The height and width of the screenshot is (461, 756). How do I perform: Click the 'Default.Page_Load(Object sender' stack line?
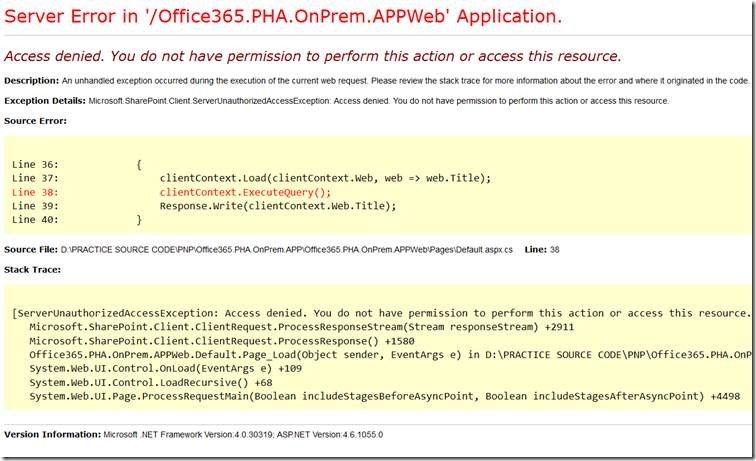[390, 355]
